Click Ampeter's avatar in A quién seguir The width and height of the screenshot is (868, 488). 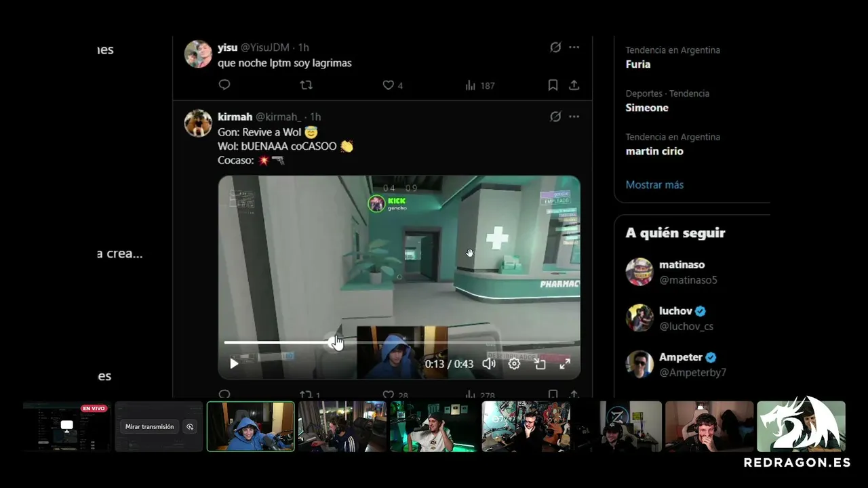[639, 364]
